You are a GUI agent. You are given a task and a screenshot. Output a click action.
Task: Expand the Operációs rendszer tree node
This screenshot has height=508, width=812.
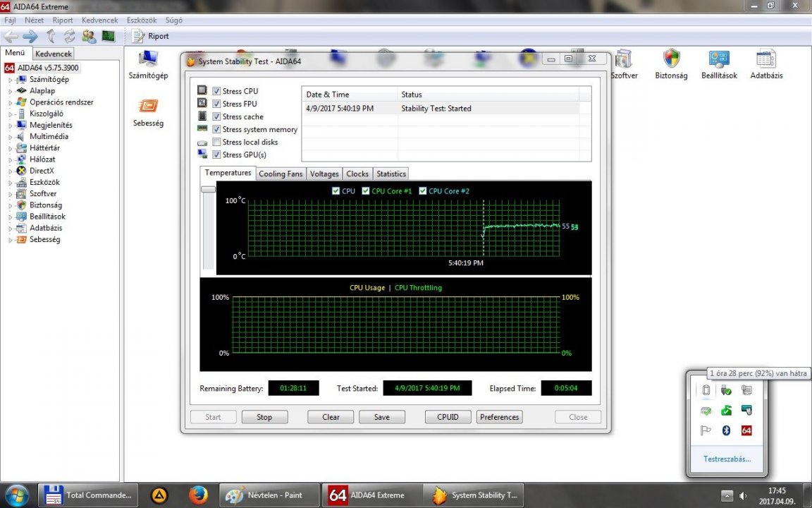(10, 102)
